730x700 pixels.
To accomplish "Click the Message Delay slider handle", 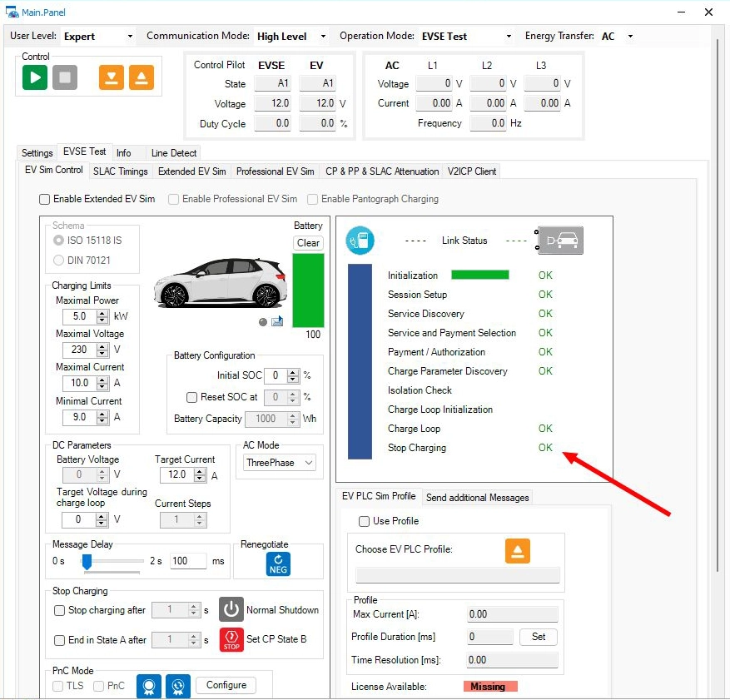I will (x=86, y=562).
